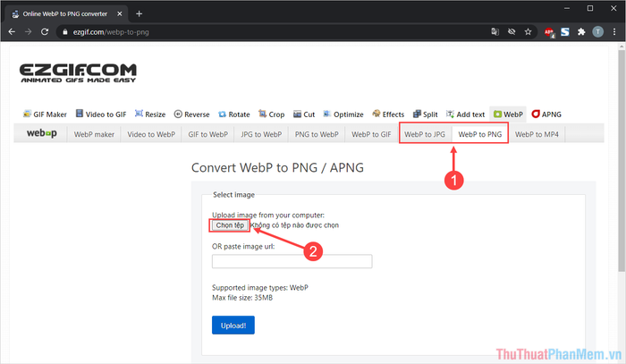Open the translate page icon
Image resolution: width=626 pixels, height=364 pixels.
pyautogui.click(x=495, y=32)
